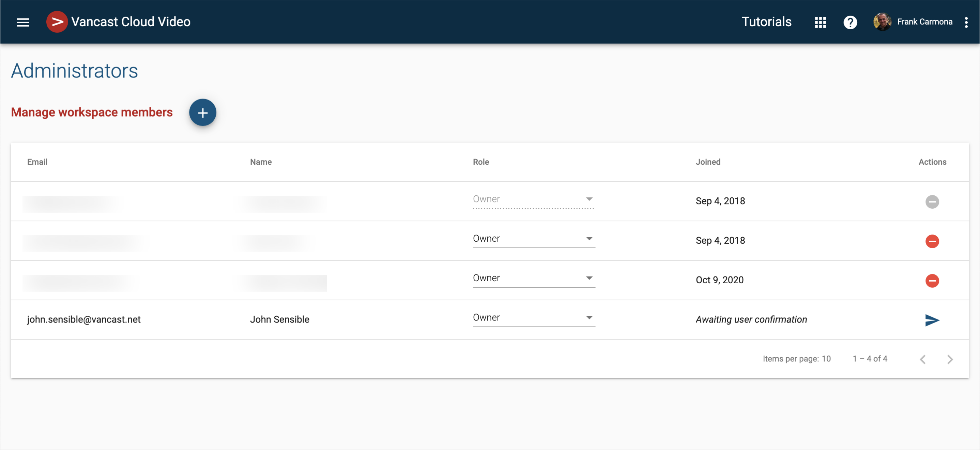Expand Role dropdown for Oct 9, 2020 member
The width and height of the screenshot is (980, 450).
coord(533,278)
